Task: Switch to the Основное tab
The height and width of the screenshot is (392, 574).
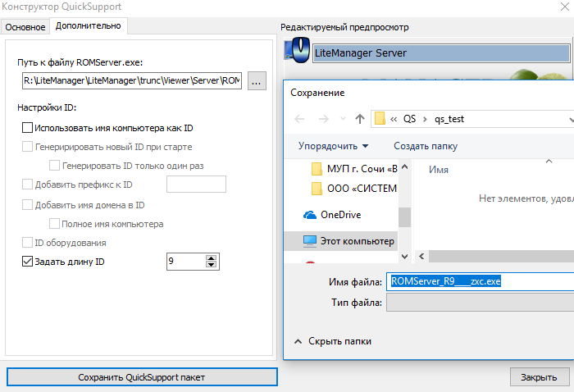Action: [x=25, y=27]
